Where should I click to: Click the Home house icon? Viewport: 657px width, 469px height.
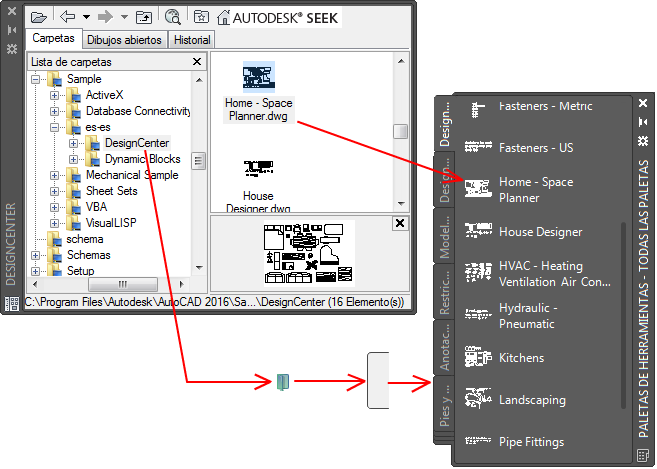[x=223, y=18]
